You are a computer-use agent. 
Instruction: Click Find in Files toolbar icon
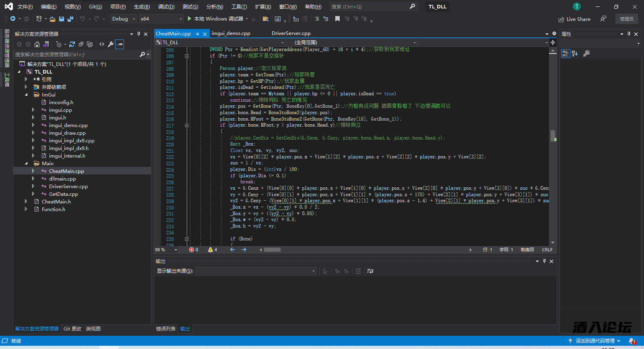[x=265, y=19]
